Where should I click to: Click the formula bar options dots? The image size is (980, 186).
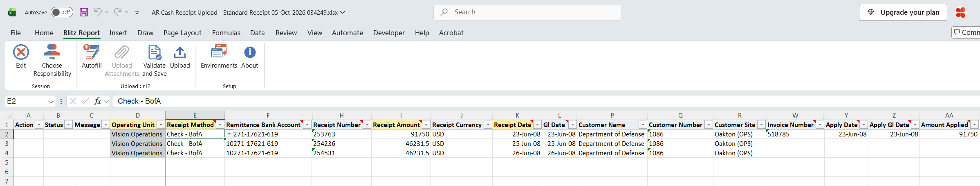point(61,101)
